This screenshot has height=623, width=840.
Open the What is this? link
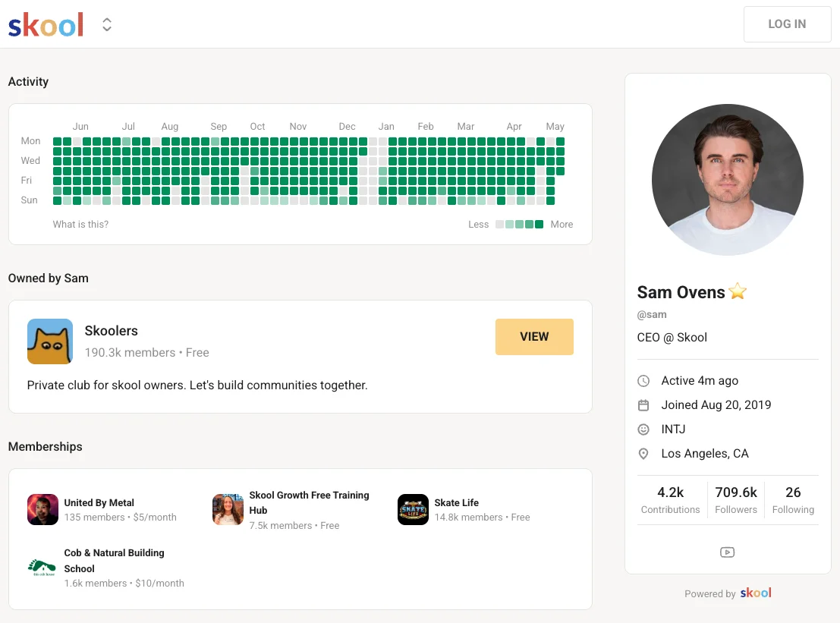pyautogui.click(x=80, y=225)
